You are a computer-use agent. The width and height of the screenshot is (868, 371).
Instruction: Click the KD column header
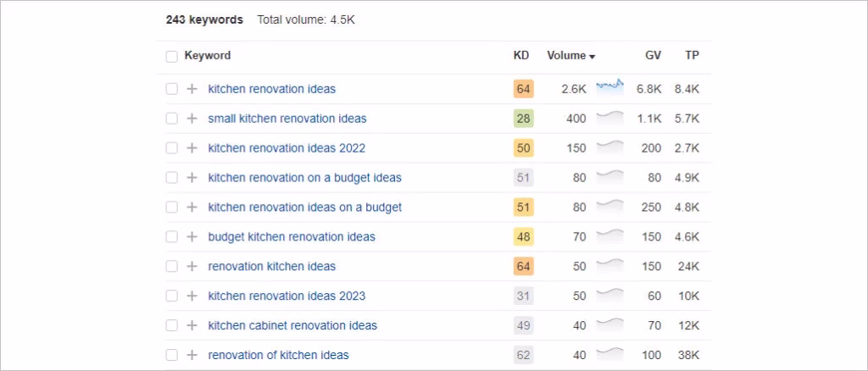[521, 56]
